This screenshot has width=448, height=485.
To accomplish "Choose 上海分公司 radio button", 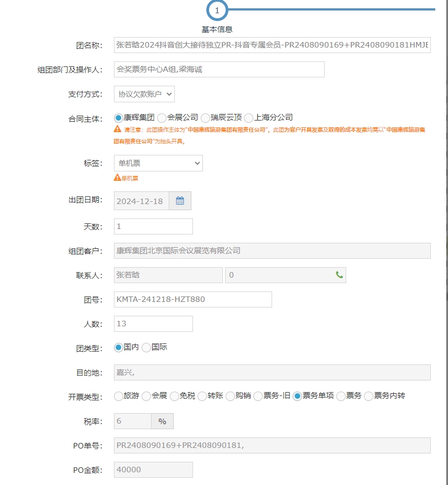I will pos(249,118).
